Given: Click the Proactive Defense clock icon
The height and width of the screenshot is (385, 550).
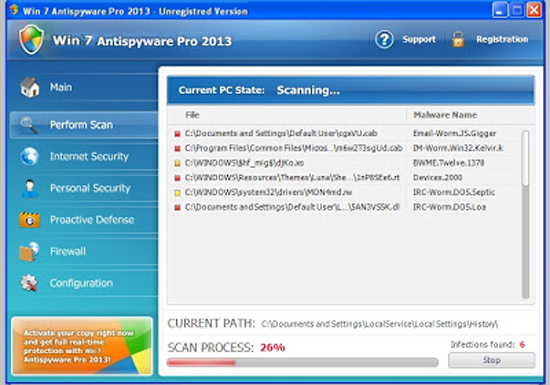Looking at the screenshot, I should coord(29,220).
